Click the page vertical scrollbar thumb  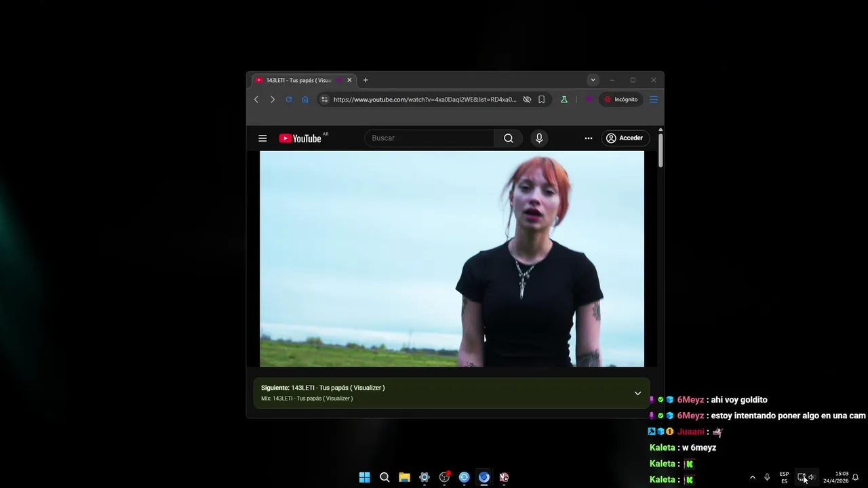[x=660, y=150]
